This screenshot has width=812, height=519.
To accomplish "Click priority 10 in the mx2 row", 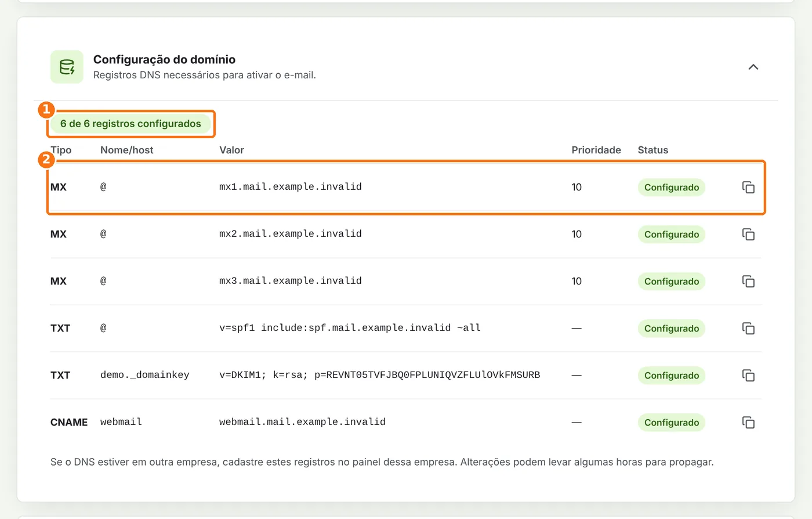I will 577,234.
